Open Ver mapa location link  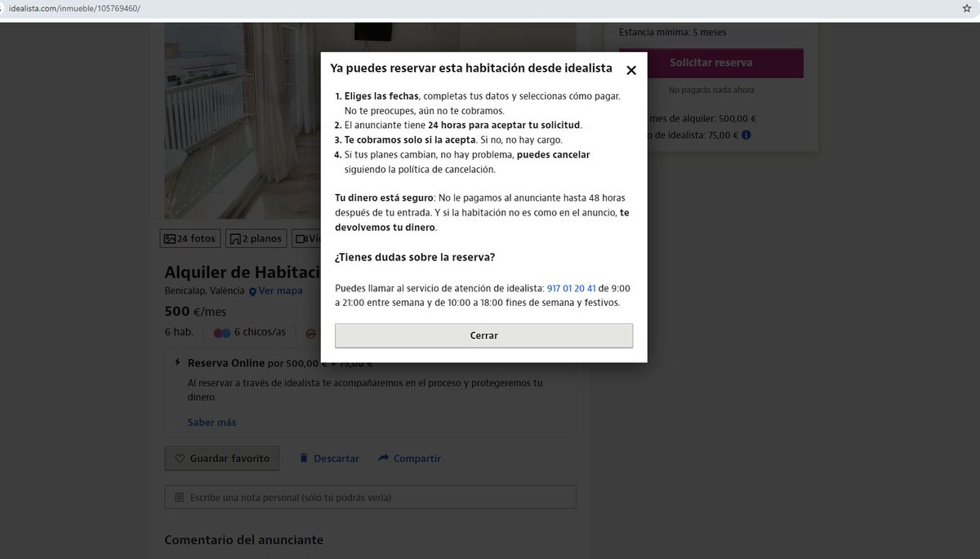[x=280, y=291]
